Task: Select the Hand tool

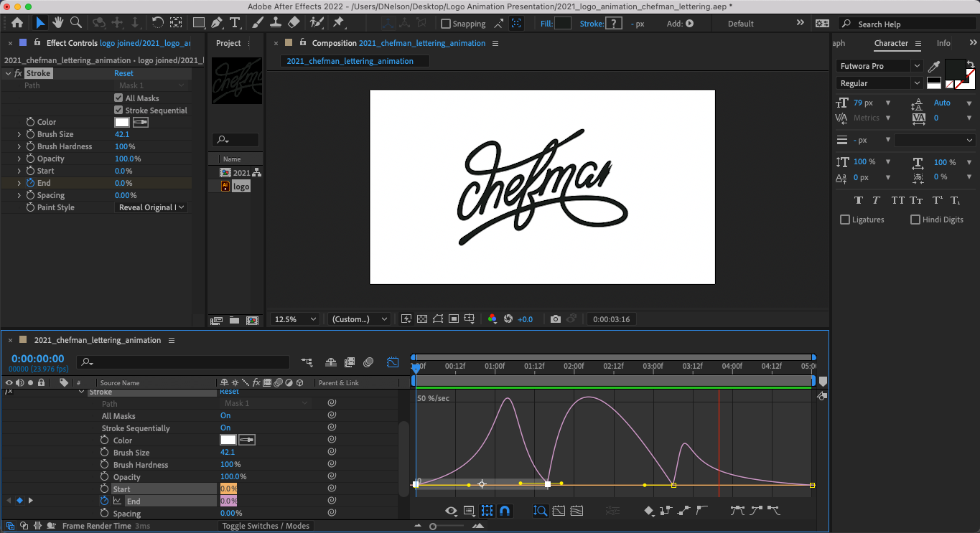Action: point(58,23)
